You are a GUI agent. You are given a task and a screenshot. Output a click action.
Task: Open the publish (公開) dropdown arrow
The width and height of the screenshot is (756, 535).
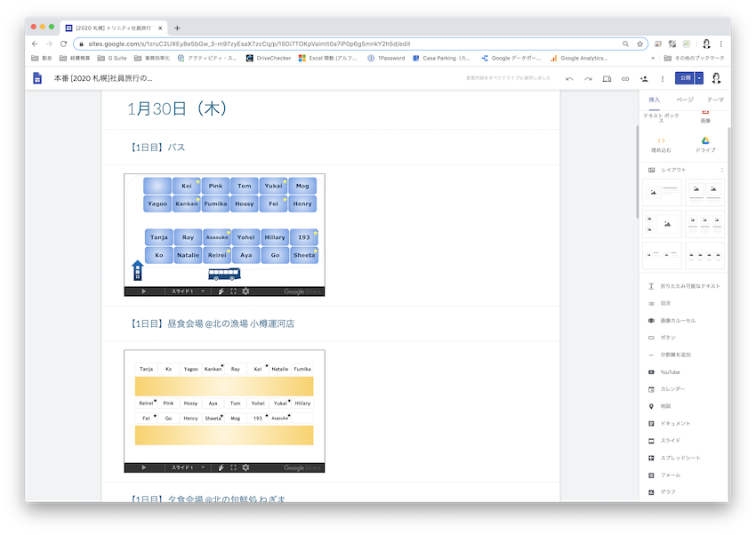pyautogui.click(x=699, y=78)
